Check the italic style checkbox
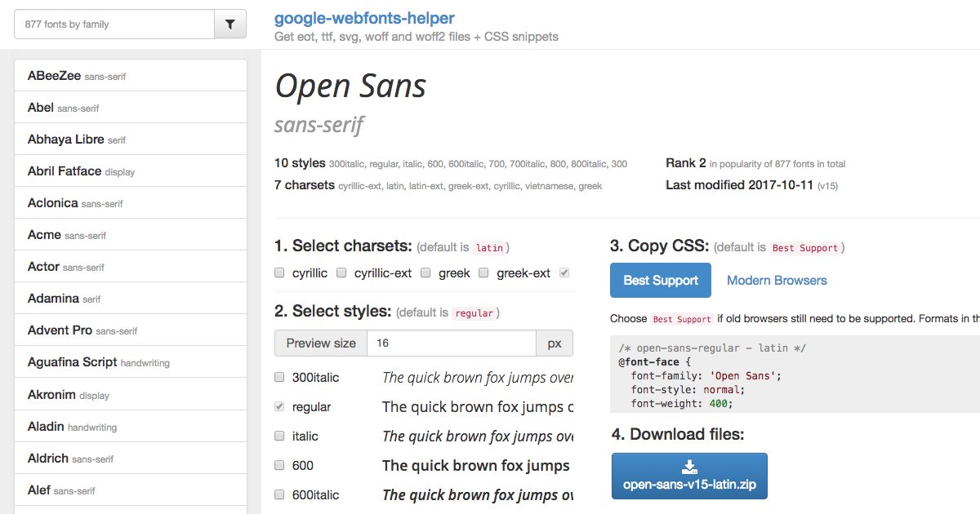980x514 pixels. pyautogui.click(x=279, y=436)
